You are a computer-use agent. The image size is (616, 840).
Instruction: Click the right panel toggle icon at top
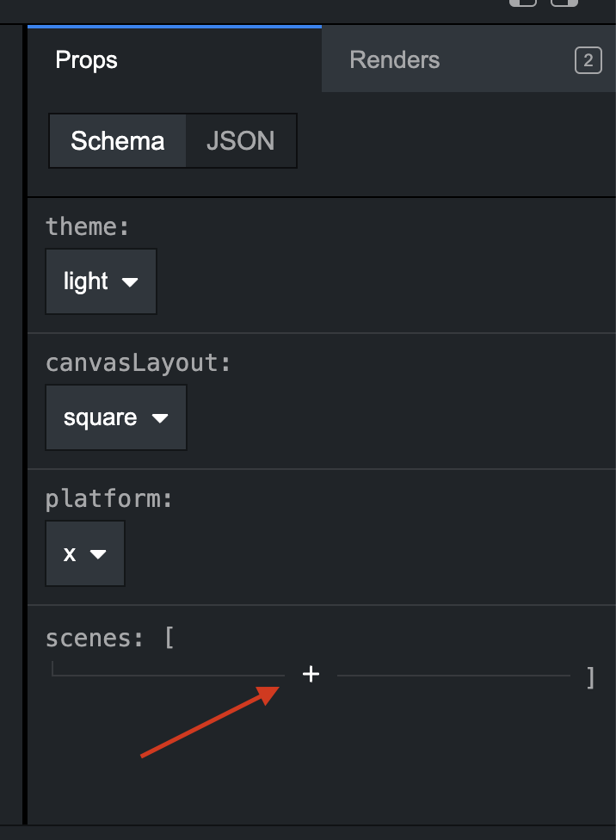coord(564,3)
